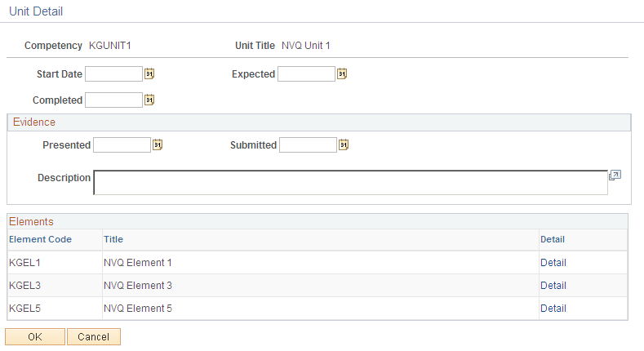
Task: Select the NVQ Element 1 row title
Action: [x=137, y=263]
